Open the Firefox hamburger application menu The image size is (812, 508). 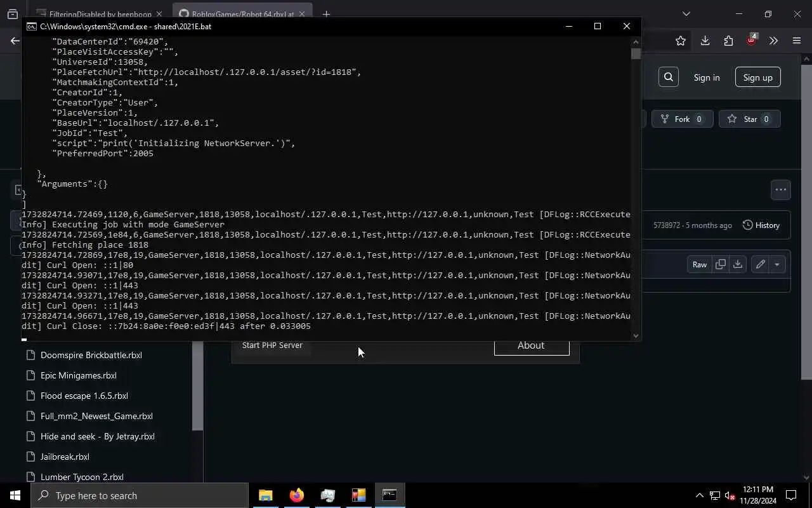[x=797, y=41]
